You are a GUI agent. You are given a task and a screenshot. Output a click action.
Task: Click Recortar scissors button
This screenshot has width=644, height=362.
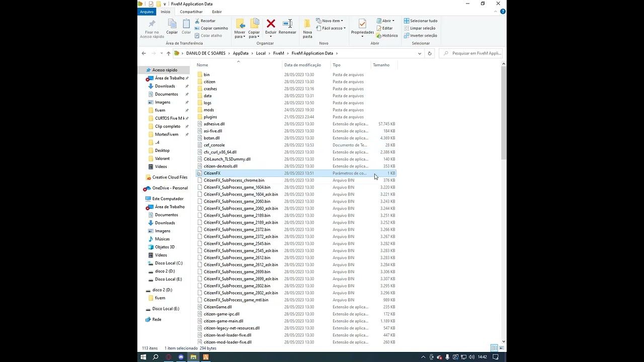tap(205, 21)
